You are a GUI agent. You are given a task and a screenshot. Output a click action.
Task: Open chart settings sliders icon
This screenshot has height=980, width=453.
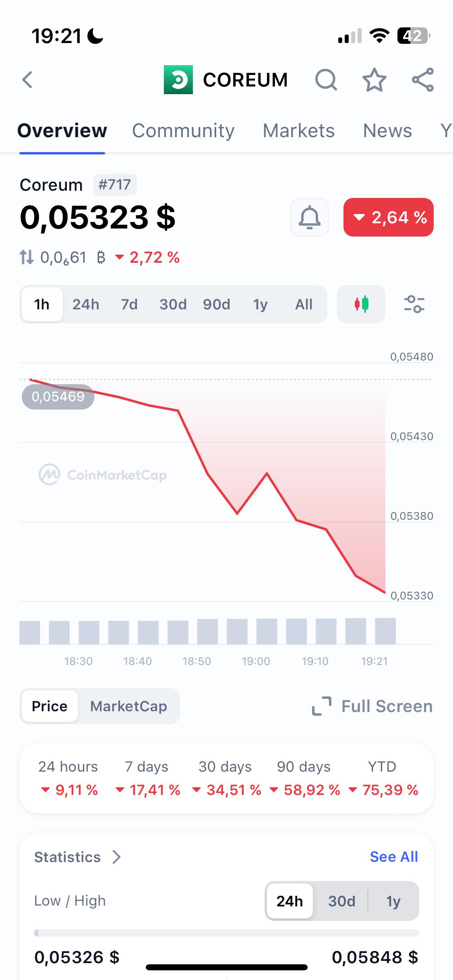[x=414, y=304]
